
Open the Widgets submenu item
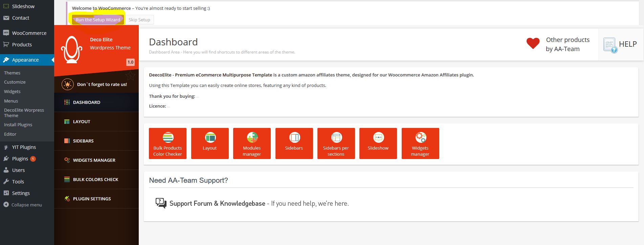[x=12, y=91]
